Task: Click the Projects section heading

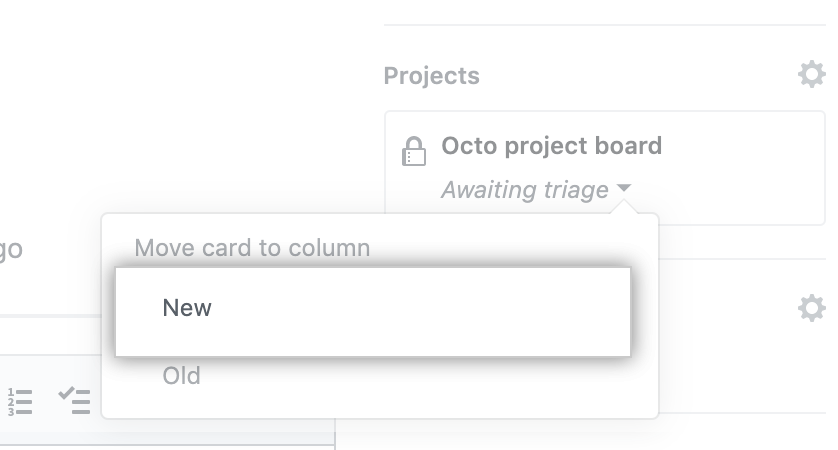Action: (x=431, y=76)
